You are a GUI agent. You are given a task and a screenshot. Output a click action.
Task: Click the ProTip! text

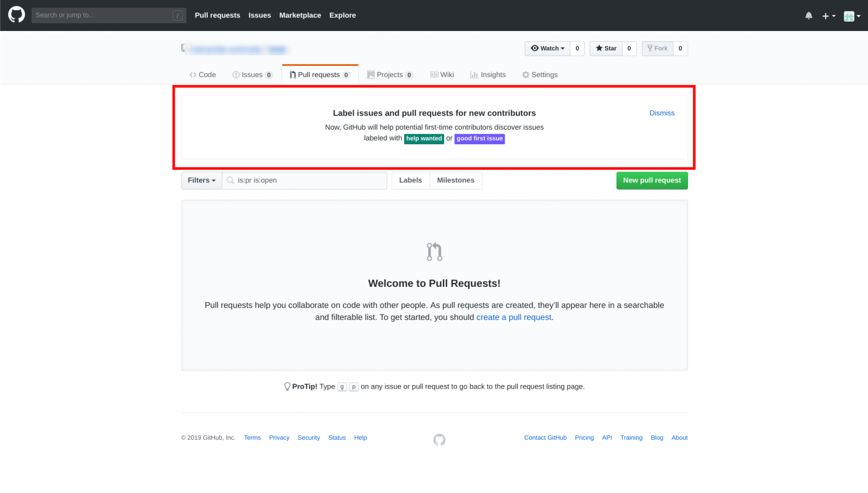(304, 387)
